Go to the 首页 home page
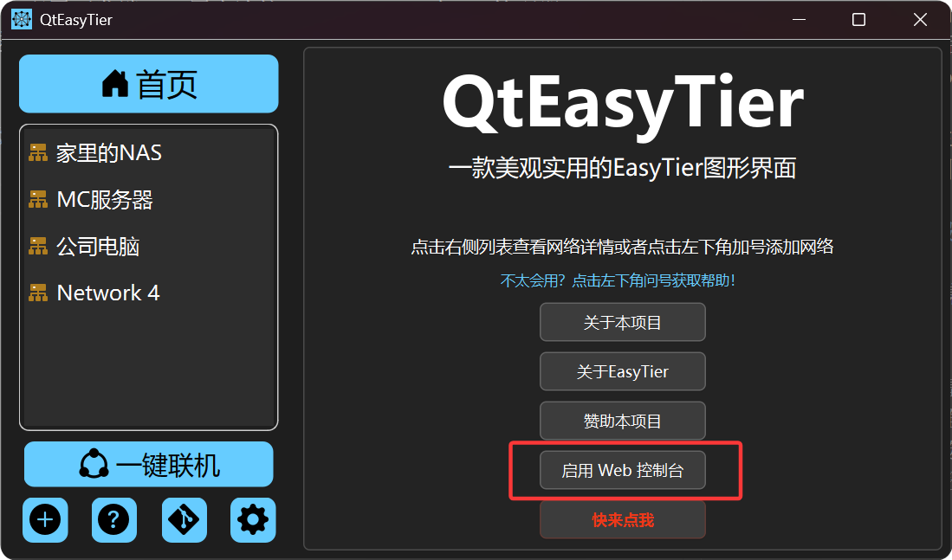This screenshot has height=560, width=952. (x=149, y=84)
